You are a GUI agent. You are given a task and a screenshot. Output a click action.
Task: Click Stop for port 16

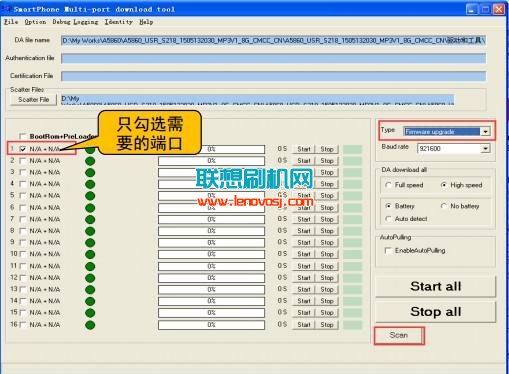[x=327, y=325]
